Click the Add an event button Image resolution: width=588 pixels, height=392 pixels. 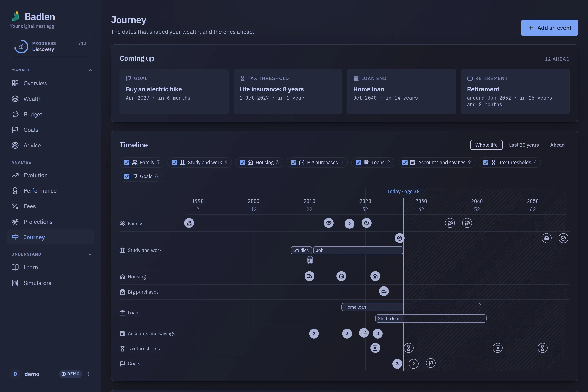coord(549,28)
